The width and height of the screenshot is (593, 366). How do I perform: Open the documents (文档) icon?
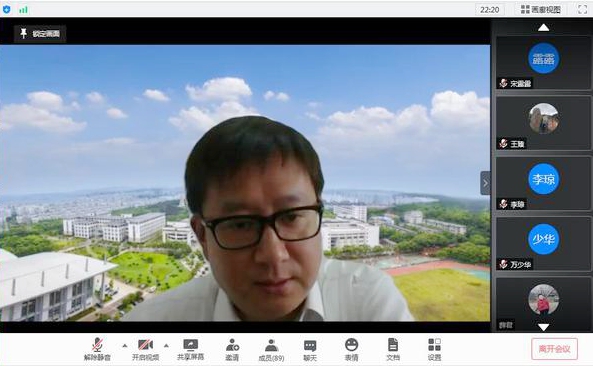pyautogui.click(x=393, y=349)
